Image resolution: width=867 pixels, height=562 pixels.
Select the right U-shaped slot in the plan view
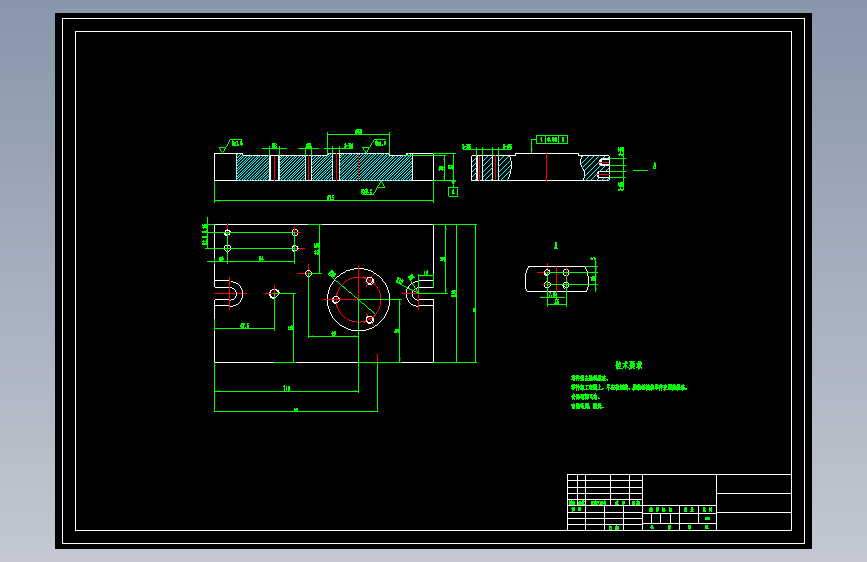click(420, 294)
